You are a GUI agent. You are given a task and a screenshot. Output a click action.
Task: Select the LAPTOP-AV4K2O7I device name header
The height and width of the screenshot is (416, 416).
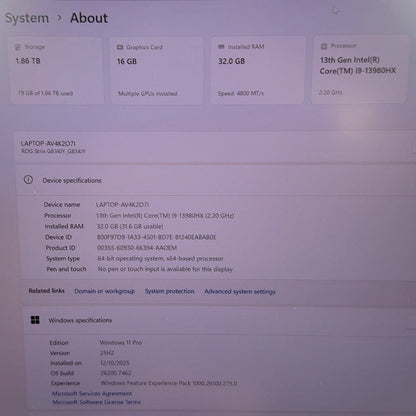(x=48, y=143)
